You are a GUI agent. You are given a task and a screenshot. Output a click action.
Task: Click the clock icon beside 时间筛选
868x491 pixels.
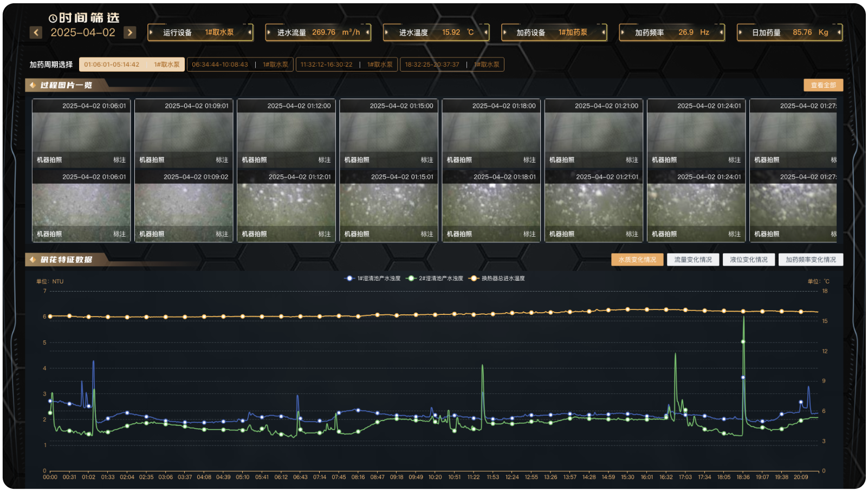tap(53, 18)
